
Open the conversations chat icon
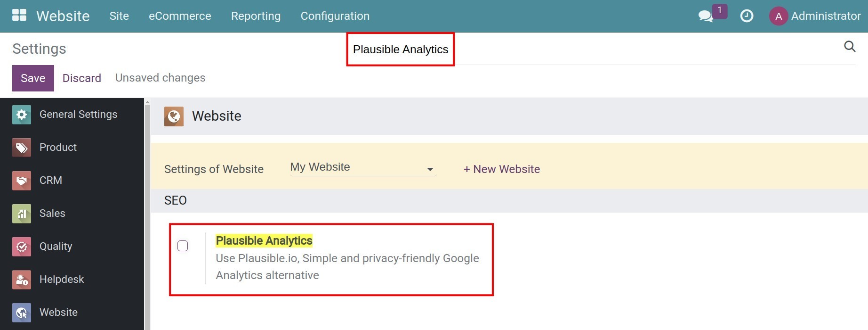tap(705, 16)
